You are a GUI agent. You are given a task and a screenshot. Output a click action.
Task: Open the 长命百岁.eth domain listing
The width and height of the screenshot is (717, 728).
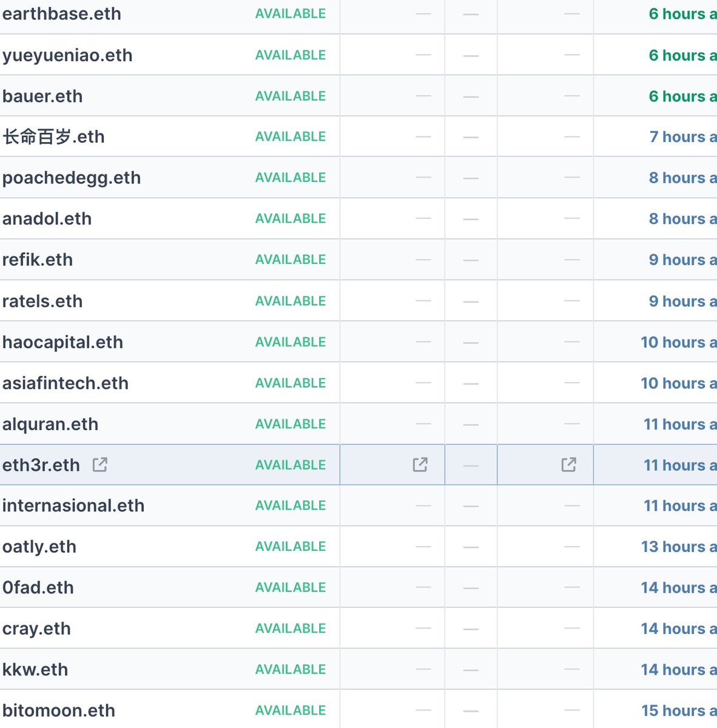[x=53, y=136]
